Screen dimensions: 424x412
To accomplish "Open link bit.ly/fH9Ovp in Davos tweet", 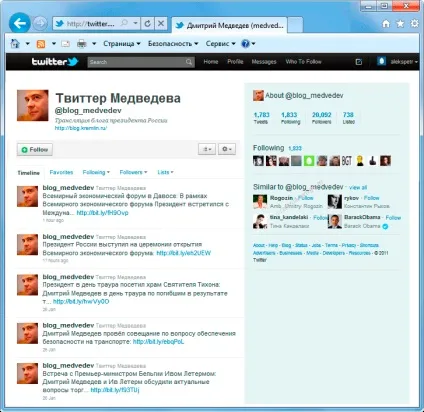I will (102, 213).
